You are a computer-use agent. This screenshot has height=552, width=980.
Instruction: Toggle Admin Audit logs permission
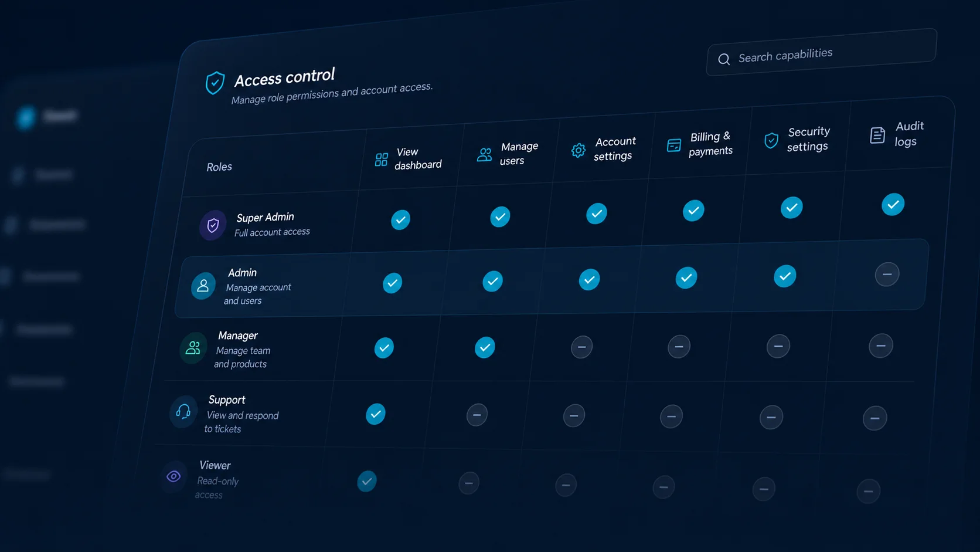[x=887, y=274]
